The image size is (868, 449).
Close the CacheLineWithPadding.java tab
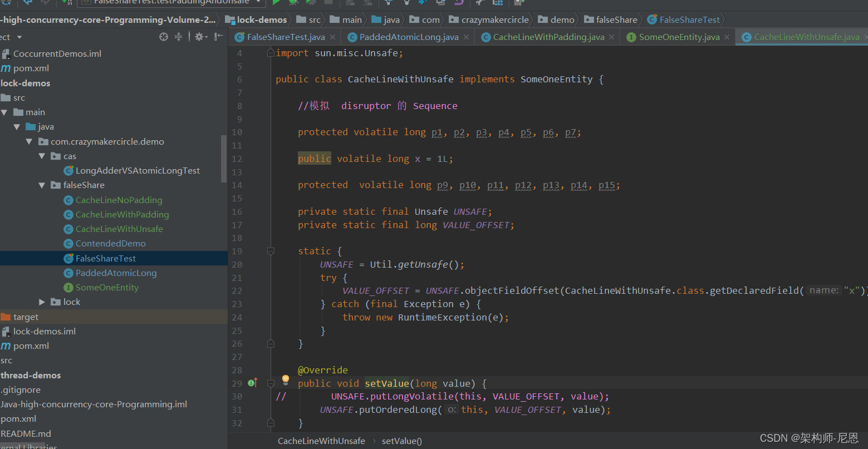(x=611, y=37)
